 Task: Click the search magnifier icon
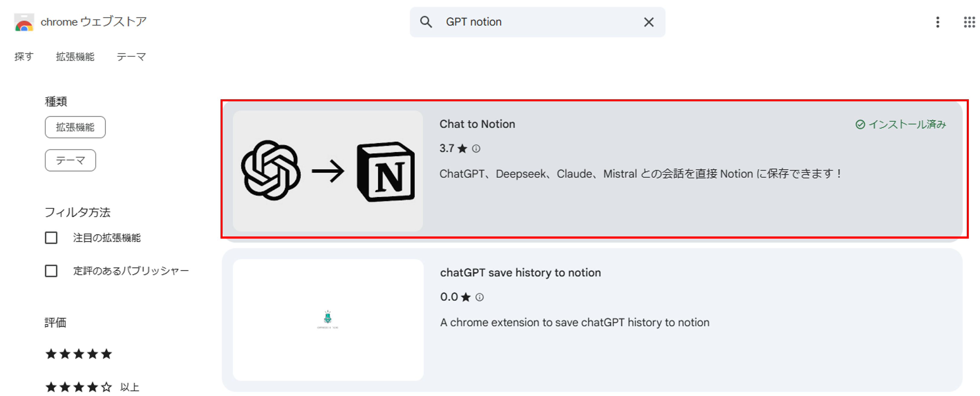pos(426,22)
